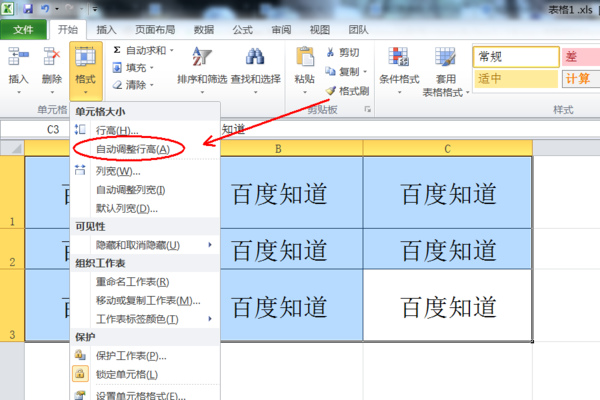Click the Find and Select binoculars icon
This screenshot has width=600, height=400.
pyautogui.click(x=255, y=57)
